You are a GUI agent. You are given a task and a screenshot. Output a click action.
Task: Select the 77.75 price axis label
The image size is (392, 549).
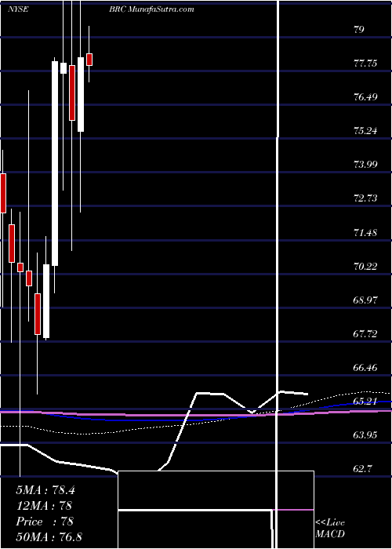click(x=366, y=64)
